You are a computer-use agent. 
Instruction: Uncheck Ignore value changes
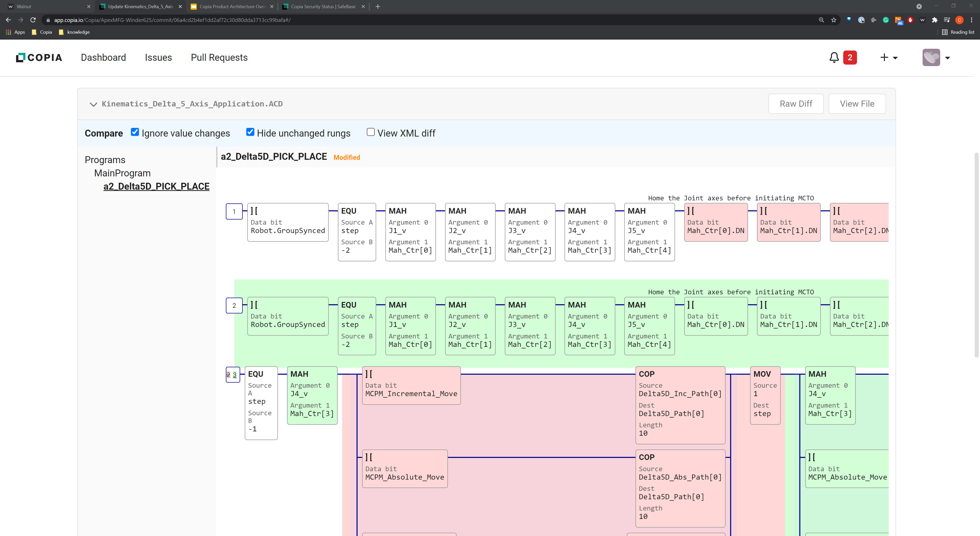(x=135, y=132)
